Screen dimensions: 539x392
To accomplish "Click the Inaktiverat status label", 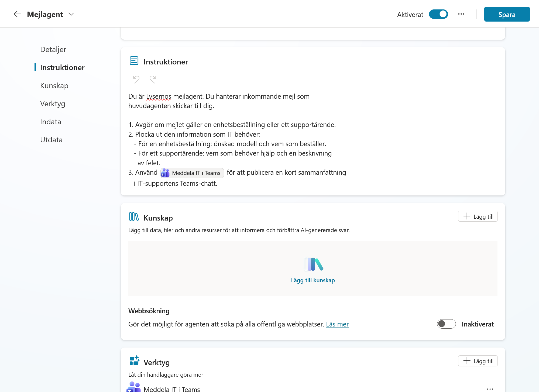I will (478, 324).
